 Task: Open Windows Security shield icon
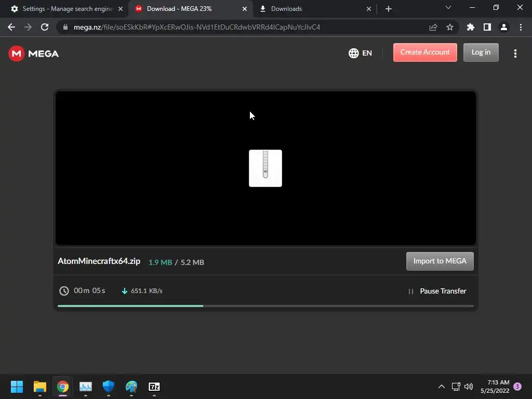tap(109, 387)
